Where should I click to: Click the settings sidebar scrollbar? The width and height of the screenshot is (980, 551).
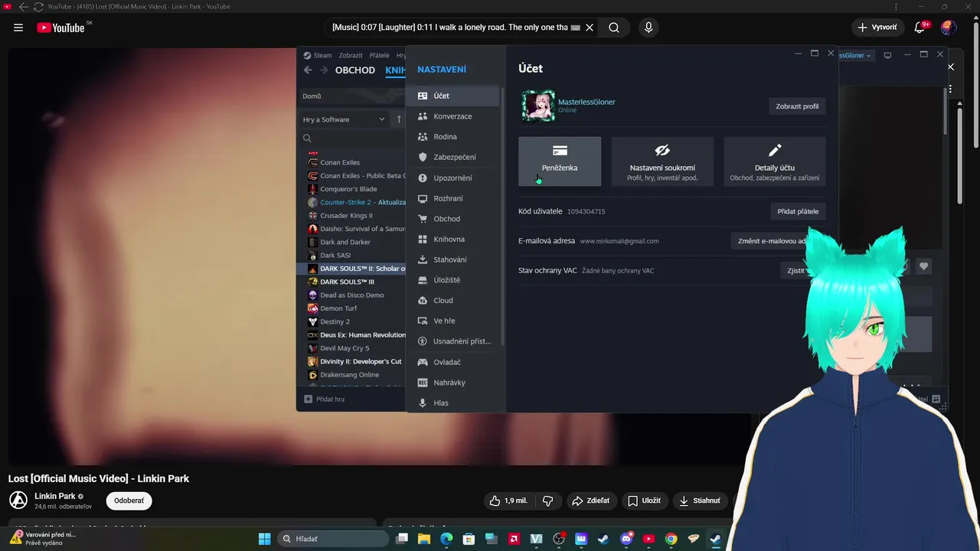(502, 218)
